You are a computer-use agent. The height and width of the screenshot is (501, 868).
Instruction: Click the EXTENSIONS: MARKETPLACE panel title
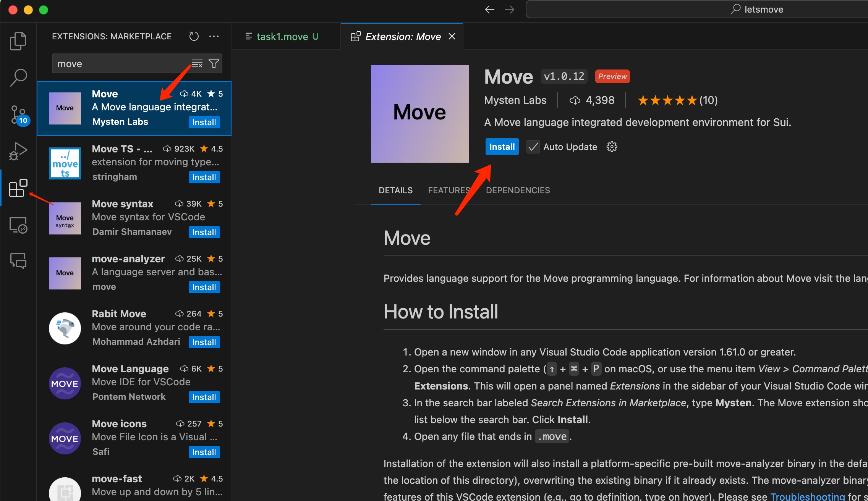pyautogui.click(x=112, y=36)
